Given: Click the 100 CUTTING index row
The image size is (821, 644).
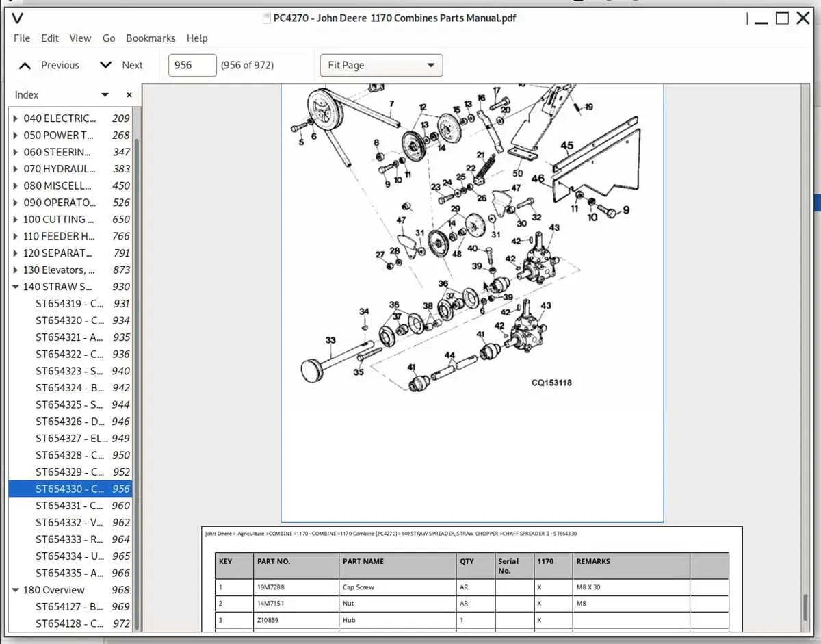Looking at the screenshot, I should pos(70,219).
